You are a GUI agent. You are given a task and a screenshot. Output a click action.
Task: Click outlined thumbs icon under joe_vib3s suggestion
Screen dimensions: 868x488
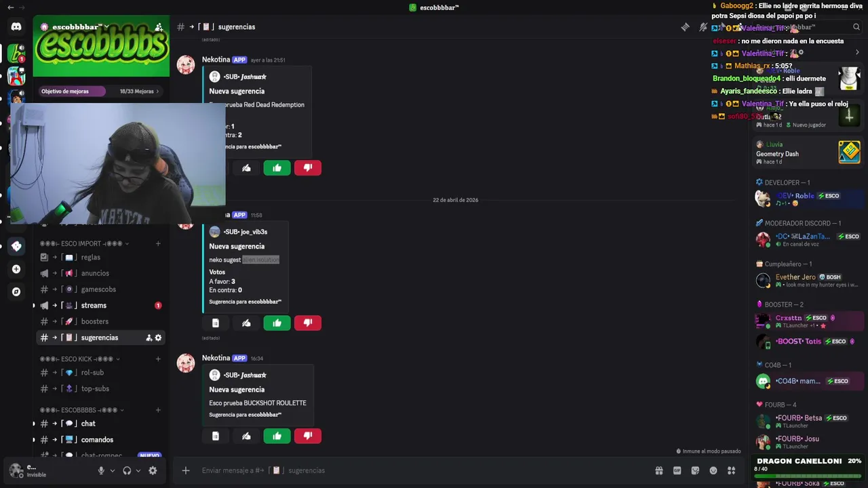coord(246,323)
